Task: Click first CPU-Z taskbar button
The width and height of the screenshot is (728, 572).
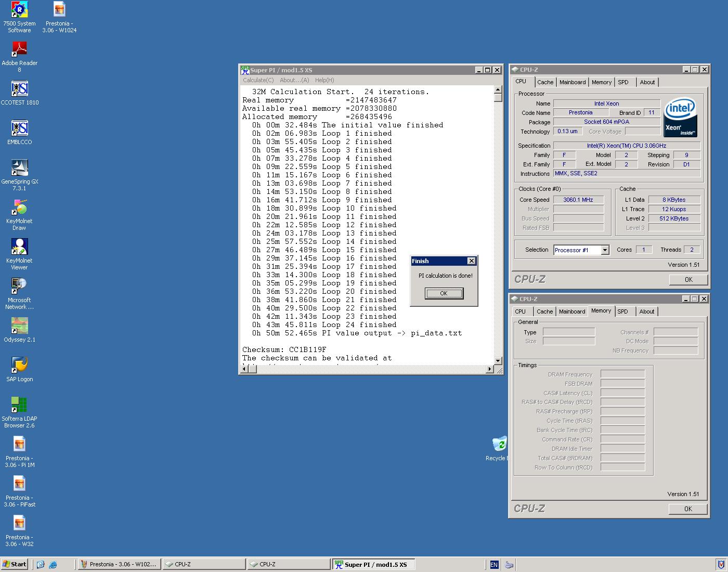Action: 204,564
